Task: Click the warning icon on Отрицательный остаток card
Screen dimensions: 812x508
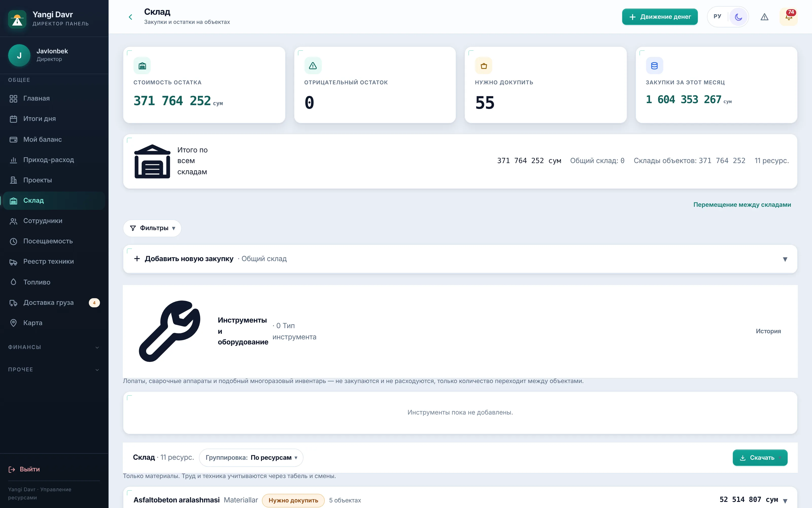Action: coord(313,66)
